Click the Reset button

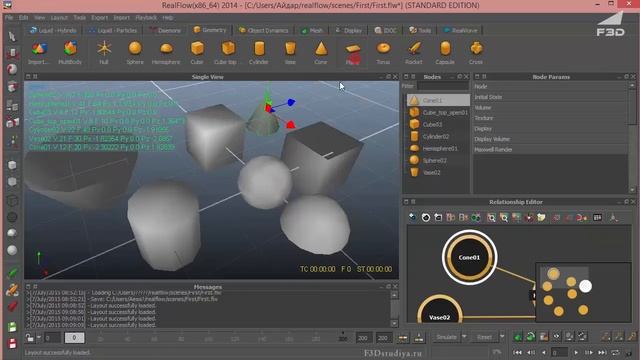pyautogui.click(x=484, y=337)
